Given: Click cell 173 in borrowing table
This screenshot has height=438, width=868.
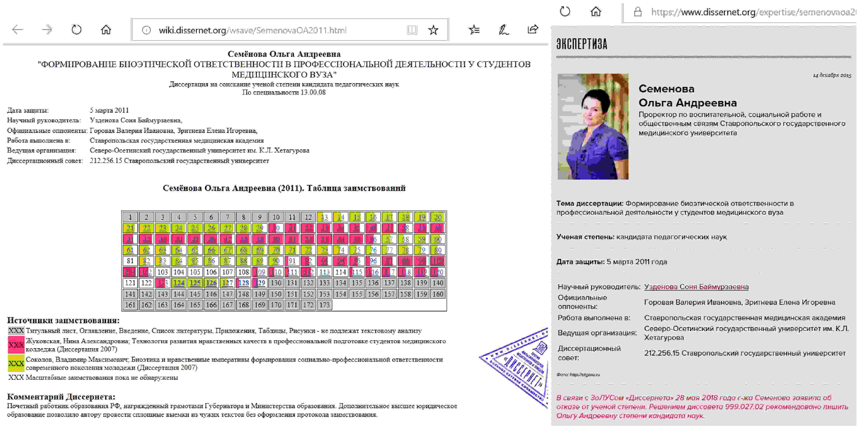Looking at the screenshot, I should [324, 305].
